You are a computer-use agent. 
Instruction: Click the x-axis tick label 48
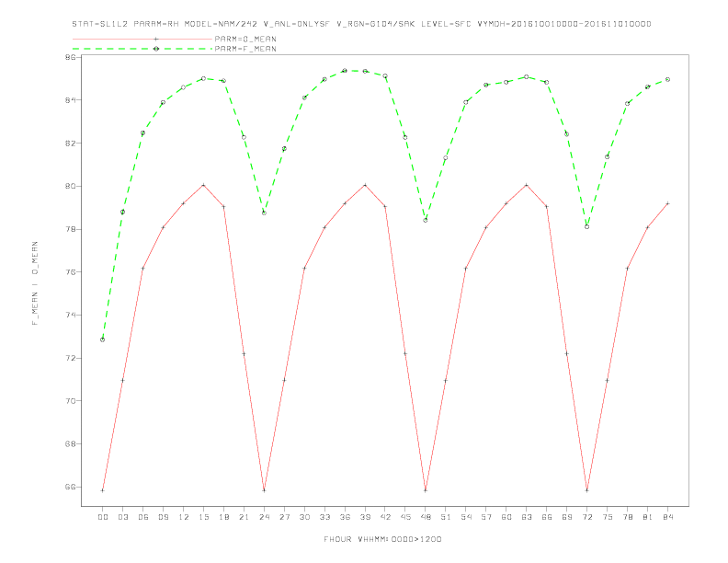click(426, 517)
